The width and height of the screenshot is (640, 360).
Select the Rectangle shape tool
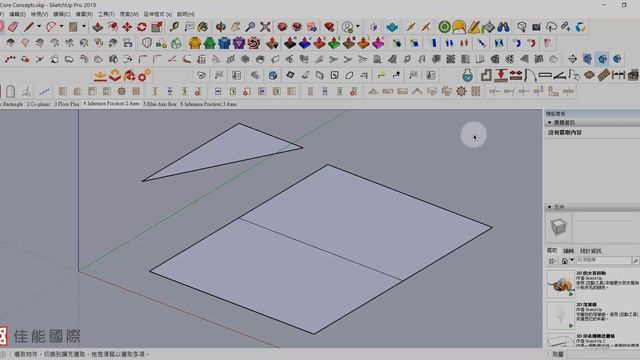(x=73, y=27)
